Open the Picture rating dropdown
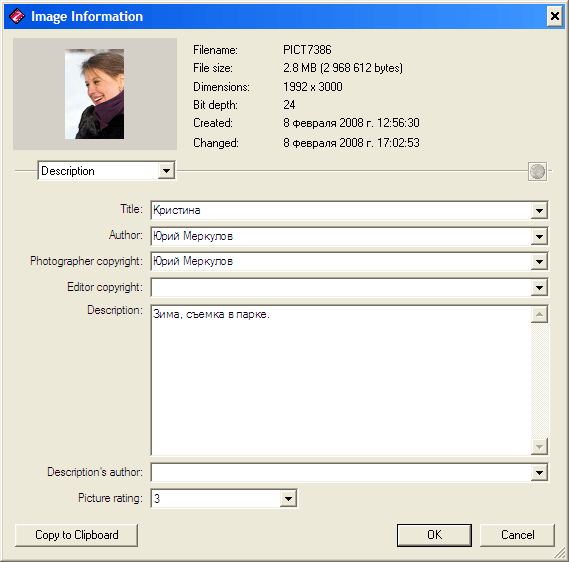 288,499
